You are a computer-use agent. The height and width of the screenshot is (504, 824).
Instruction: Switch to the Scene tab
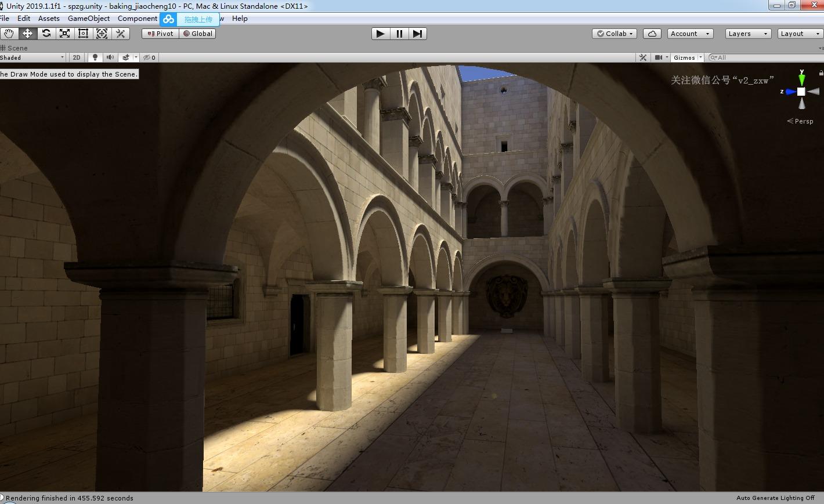[15, 48]
